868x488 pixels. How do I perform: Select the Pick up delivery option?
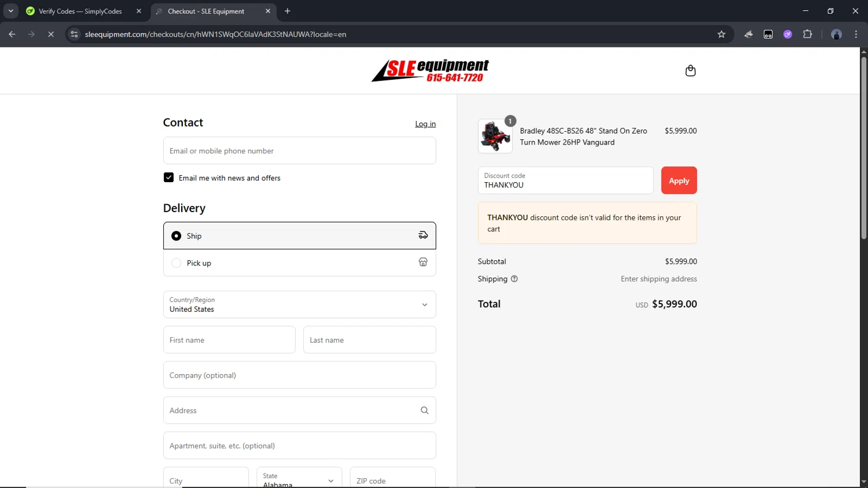[x=299, y=263]
